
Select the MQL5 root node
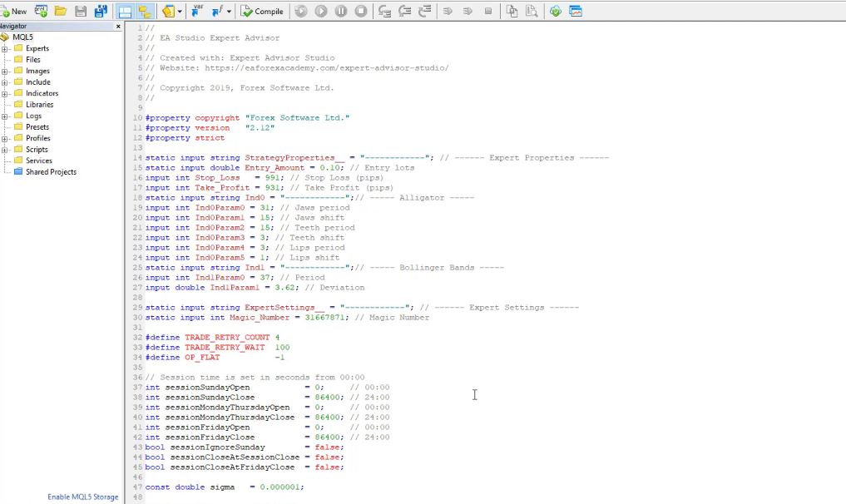(x=22, y=37)
